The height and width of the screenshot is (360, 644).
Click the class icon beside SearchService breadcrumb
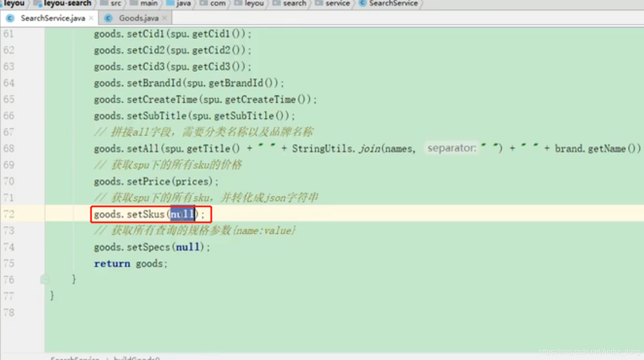pos(362,3)
